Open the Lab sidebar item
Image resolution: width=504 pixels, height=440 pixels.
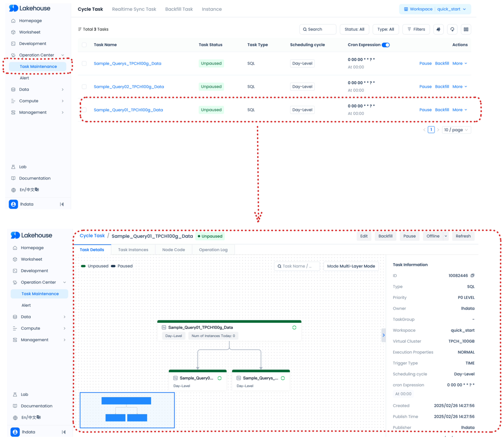[x=23, y=167]
